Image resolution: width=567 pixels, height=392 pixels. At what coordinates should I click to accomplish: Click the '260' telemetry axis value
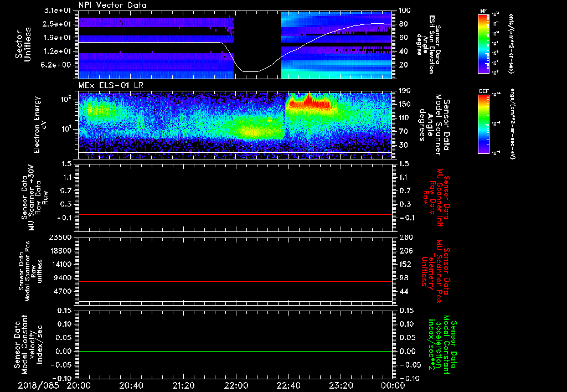tap(405, 238)
